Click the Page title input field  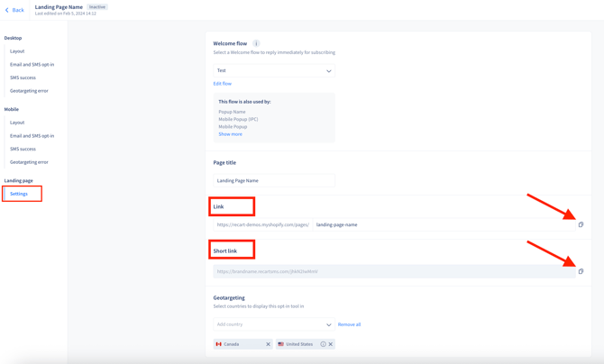[274, 180]
